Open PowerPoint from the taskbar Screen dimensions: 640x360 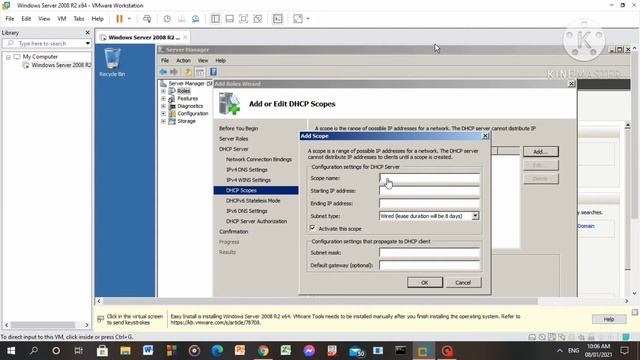coord(240,351)
